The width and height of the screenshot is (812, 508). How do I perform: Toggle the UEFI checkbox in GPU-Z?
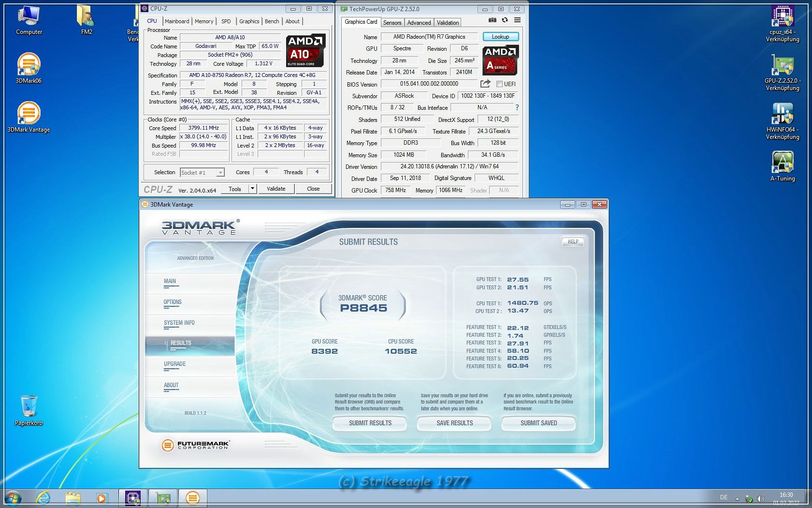tap(499, 84)
